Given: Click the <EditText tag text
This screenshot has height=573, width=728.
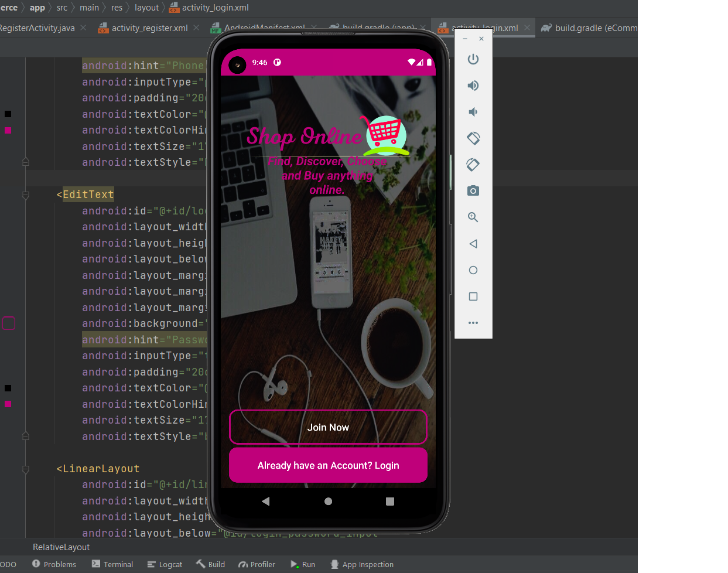Looking at the screenshot, I should [x=86, y=195].
